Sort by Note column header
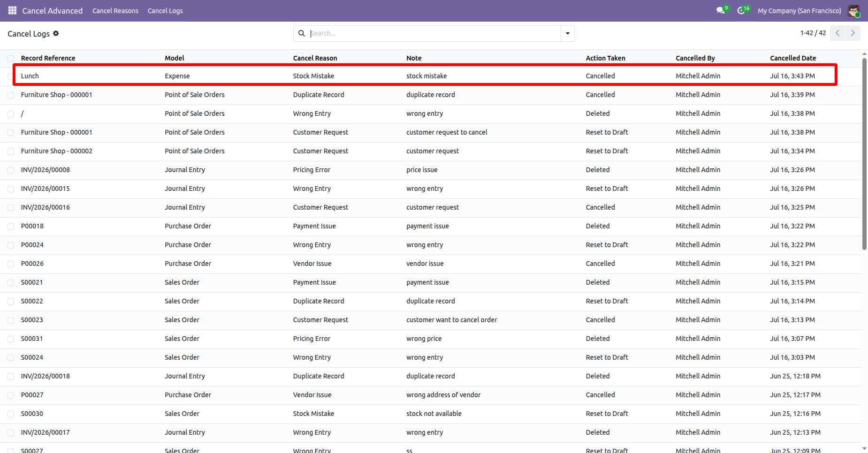 414,58
